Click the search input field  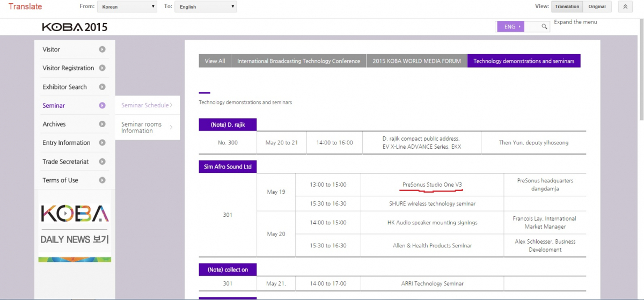click(x=532, y=26)
